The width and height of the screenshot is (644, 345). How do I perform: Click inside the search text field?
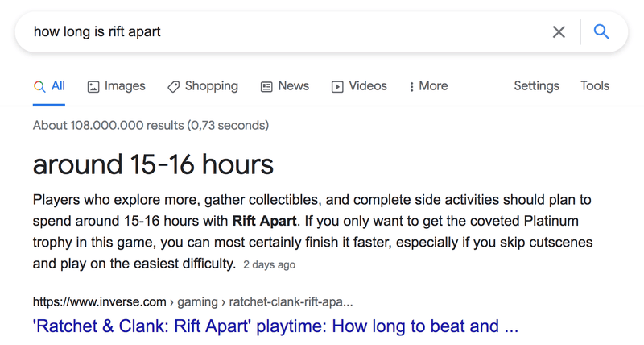pyautogui.click(x=282, y=32)
